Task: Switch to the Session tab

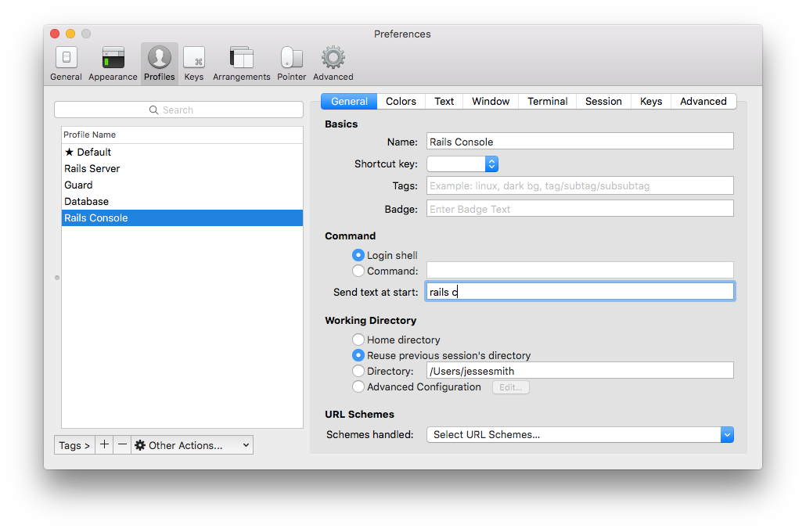Action: 603,101
